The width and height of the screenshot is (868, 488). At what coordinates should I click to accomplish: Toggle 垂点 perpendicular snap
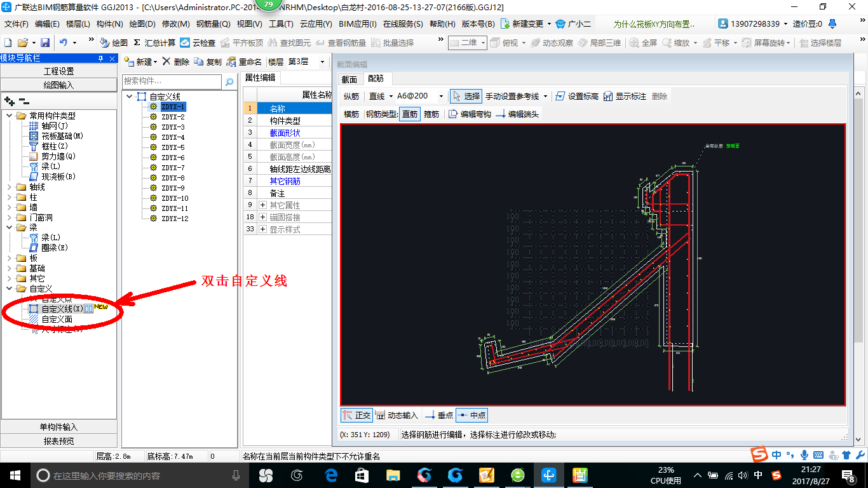439,415
